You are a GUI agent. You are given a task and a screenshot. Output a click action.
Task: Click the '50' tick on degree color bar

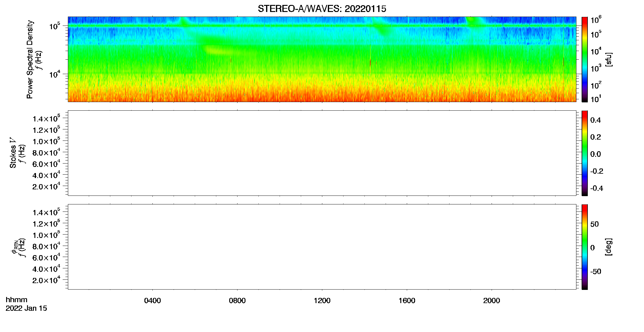tap(595, 224)
